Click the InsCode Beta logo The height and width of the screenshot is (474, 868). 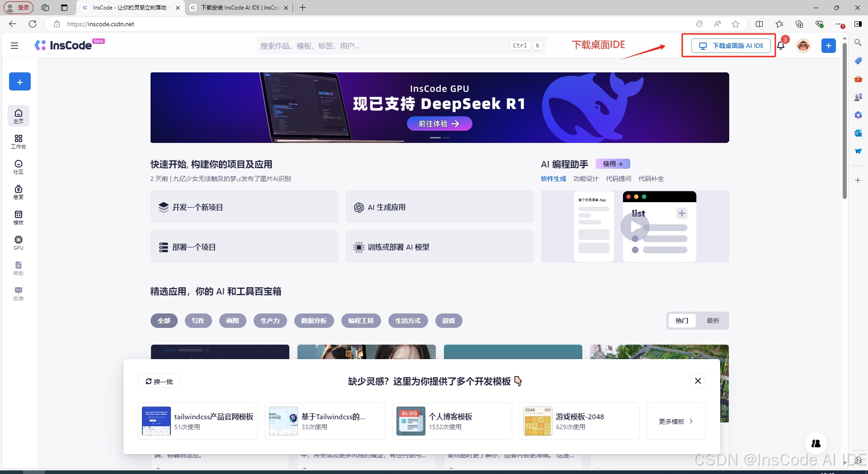pyautogui.click(x=69, y=45)
